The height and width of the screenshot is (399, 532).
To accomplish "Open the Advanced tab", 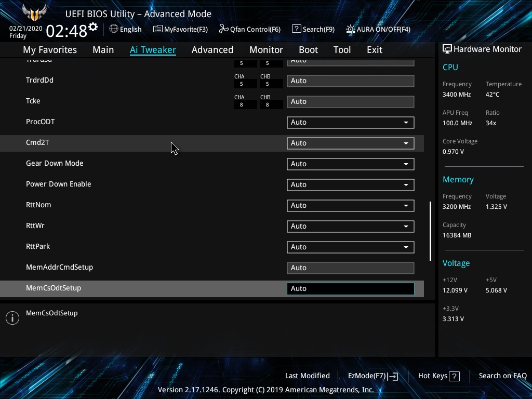I will tap(212, 49).
